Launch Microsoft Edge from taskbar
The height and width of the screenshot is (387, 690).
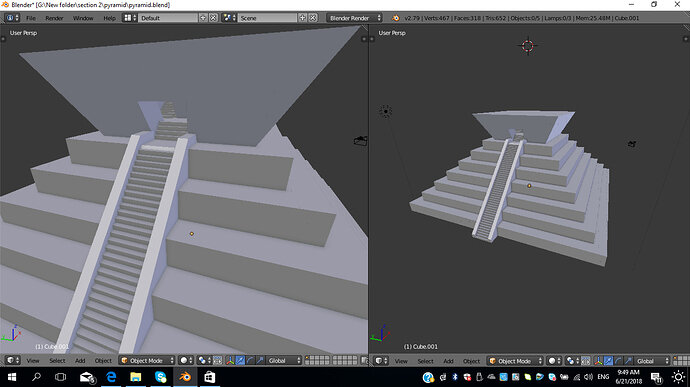pos(111,377)
